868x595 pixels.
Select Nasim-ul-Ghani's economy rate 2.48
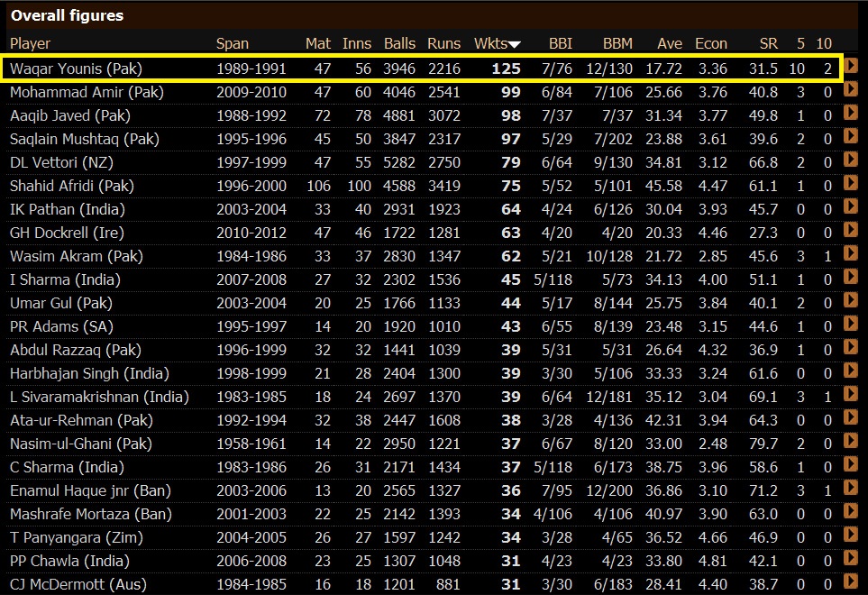point(712,444)
